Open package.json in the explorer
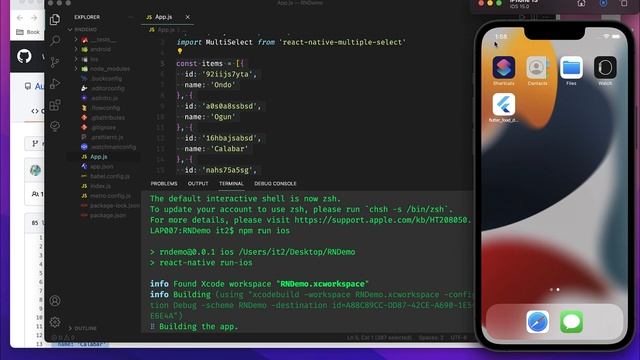Screen dimensions: 640x360 coord(108,216)
